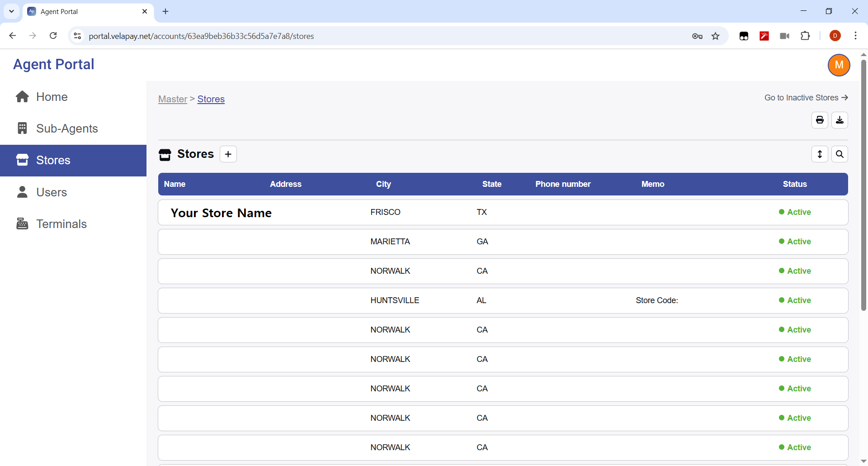Open Terminals in the sidebar
The image size is (868, 466).
coord(73,224)
